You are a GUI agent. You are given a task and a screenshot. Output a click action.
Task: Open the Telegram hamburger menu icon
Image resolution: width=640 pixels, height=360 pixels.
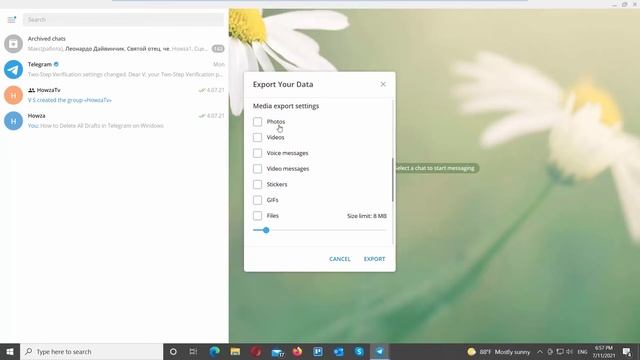(11, 20)
